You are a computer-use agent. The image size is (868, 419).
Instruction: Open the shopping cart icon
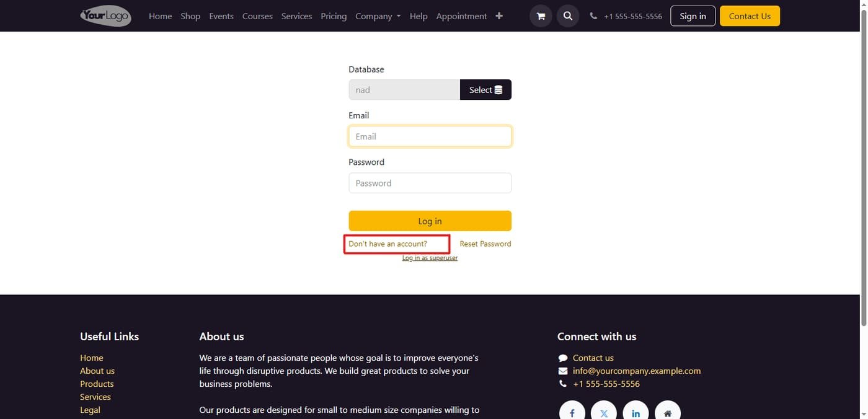click(x=541, y=16)
